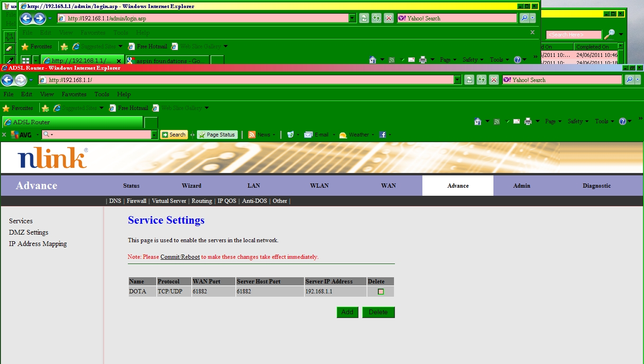Click the Home icon in ADSL Router window
The width and height of the screenshot is (644, 364).
coord(478,121)
